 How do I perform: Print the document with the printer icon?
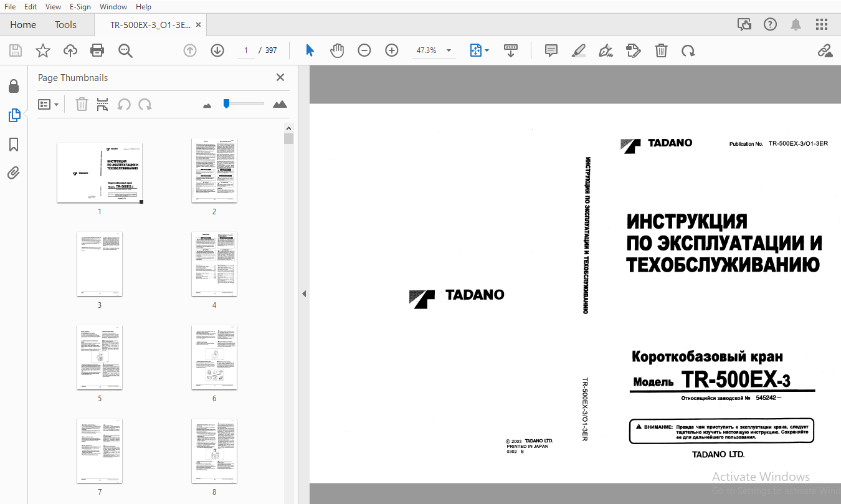point(97,50)
